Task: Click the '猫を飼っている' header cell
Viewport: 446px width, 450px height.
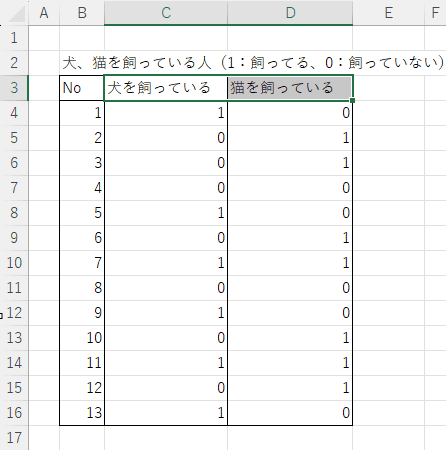Action: 290,88
